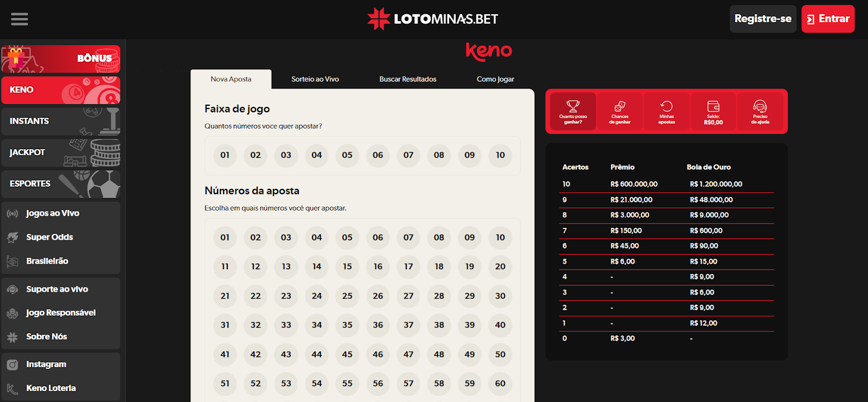Click the 'Bola de Ouro' column header
Image resolution: width=868 pixels, height=402 pixels.
[709, 167]
